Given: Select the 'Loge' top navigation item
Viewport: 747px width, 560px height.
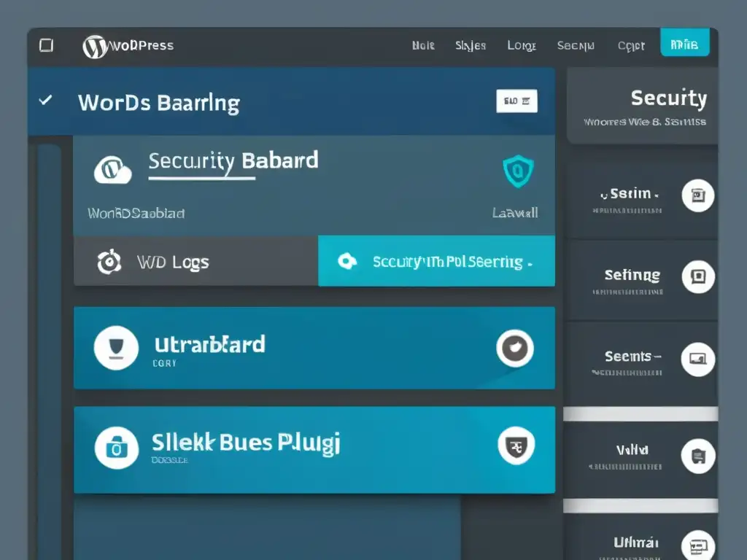Looking at the screenshot, I should point(522,46).
